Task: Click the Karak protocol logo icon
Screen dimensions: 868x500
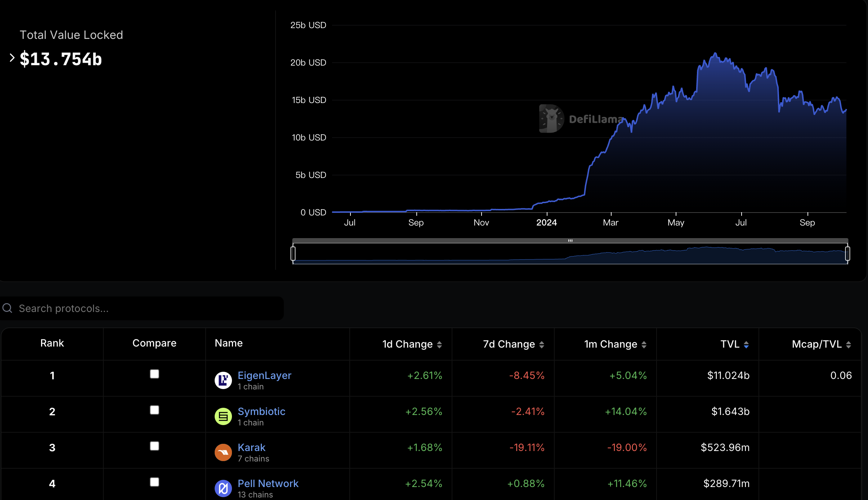Action: [x=223, y=452]
